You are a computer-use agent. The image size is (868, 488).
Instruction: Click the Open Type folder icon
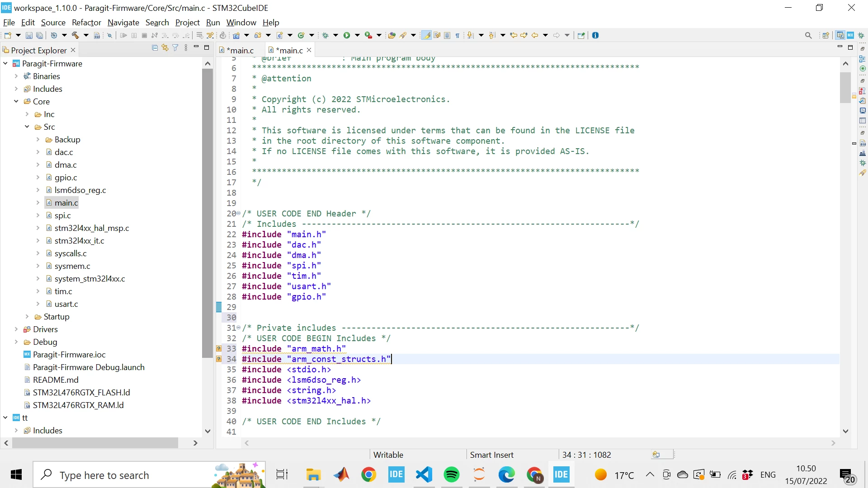coord(392,35)
